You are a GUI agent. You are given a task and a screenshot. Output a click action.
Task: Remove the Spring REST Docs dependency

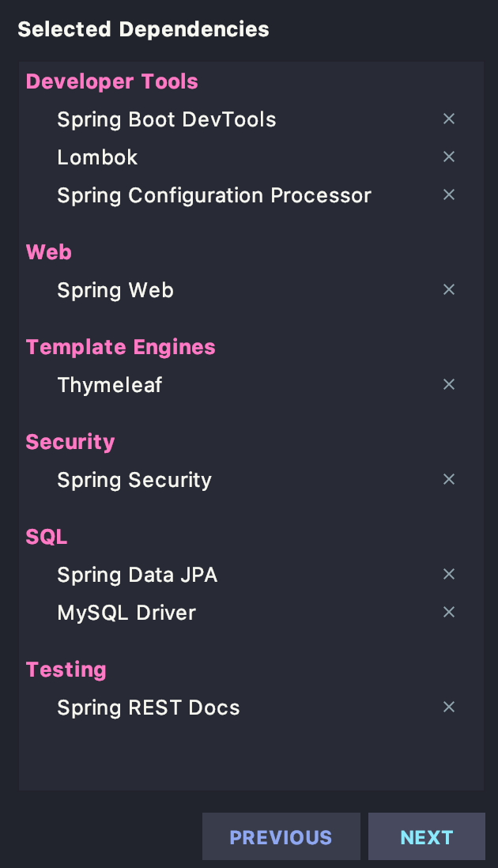[x=449, y=707]
